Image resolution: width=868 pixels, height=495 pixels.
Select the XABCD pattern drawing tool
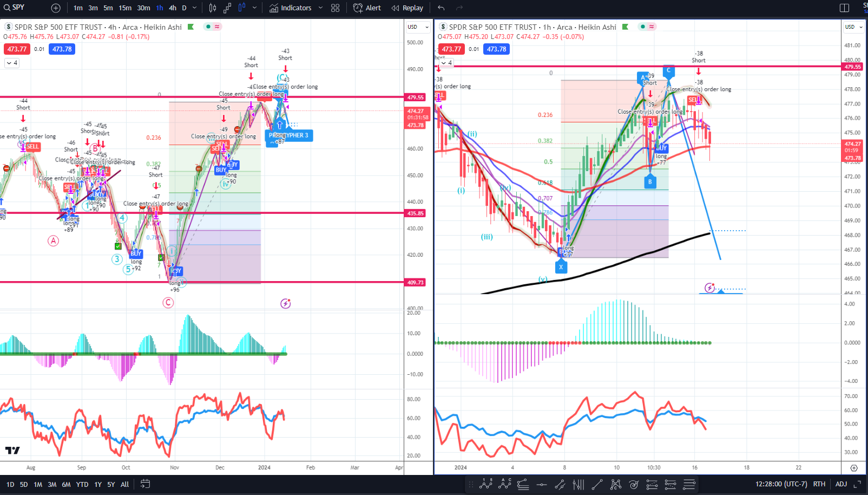coord(616,484)
